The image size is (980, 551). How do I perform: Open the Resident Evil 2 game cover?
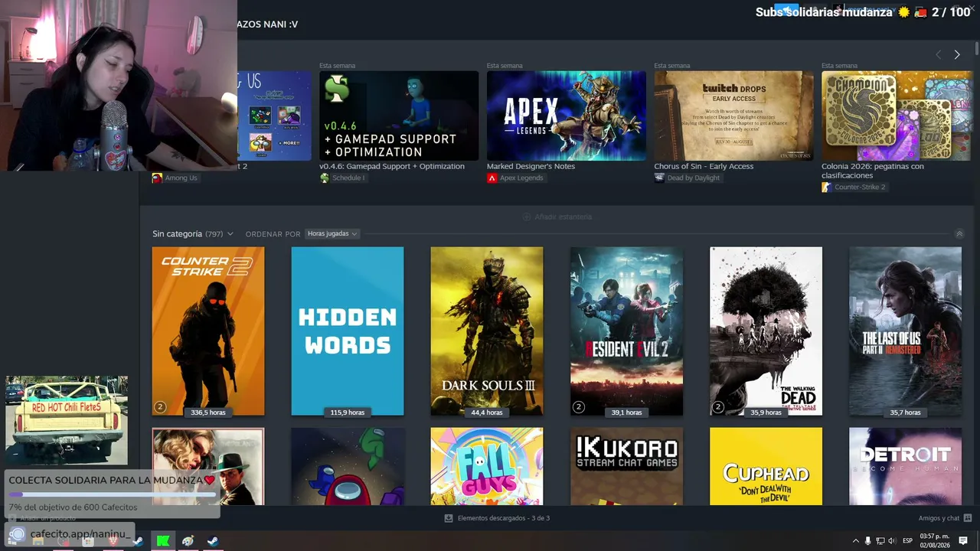(x=626, y=331)
